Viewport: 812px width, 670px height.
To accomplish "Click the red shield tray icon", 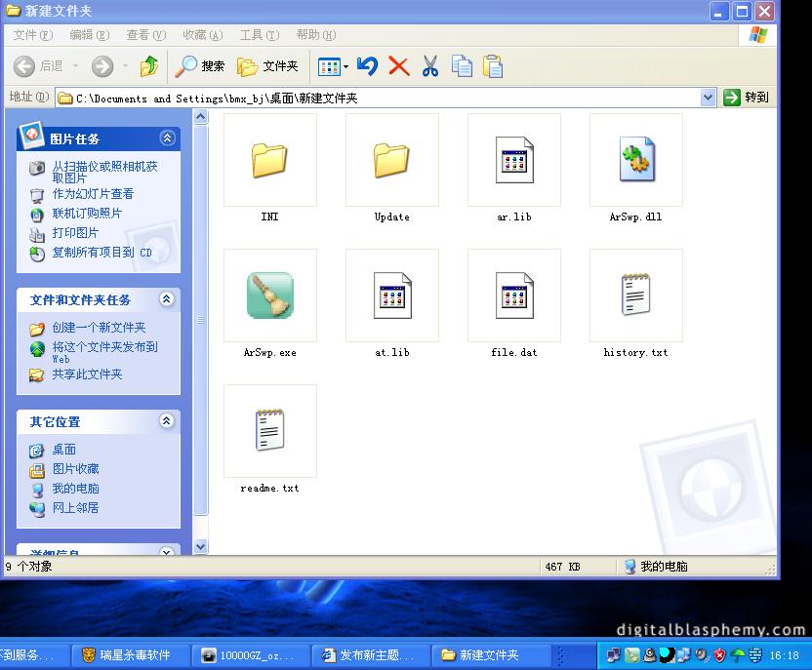I will (x=720, y=655).
